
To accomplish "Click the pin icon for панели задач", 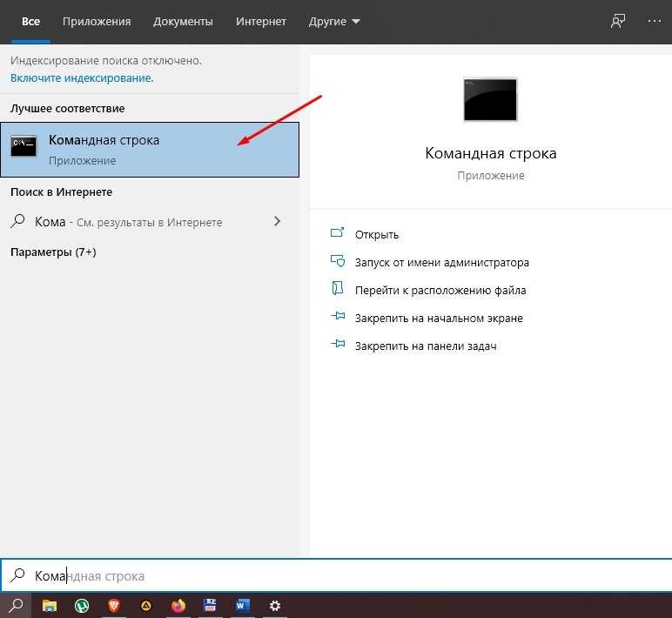I will [338, 343].
